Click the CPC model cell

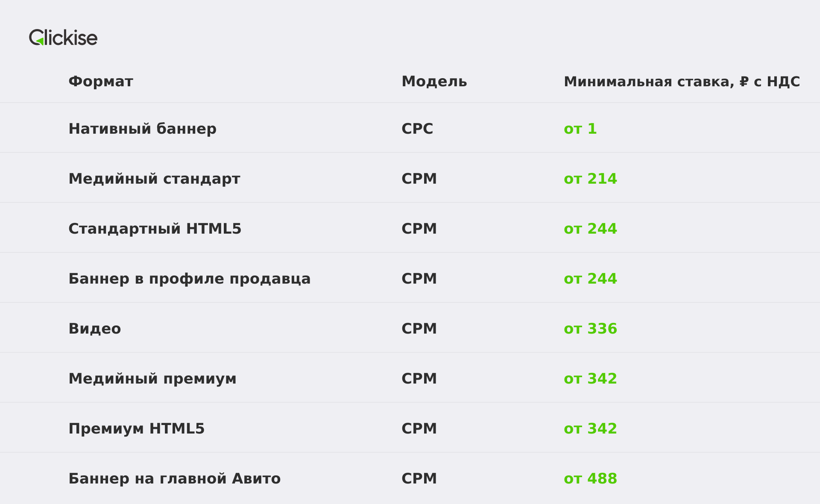417,129
